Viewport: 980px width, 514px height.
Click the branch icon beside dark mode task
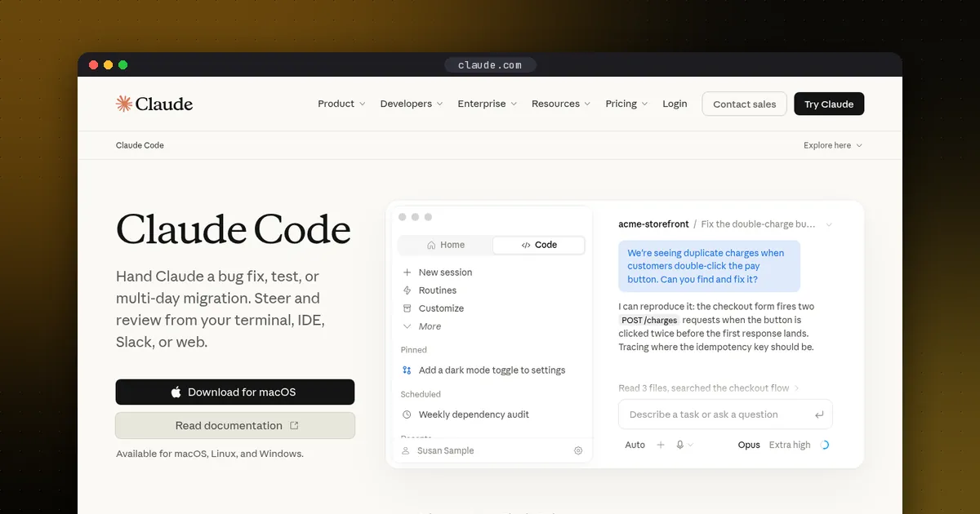point(407,370)
